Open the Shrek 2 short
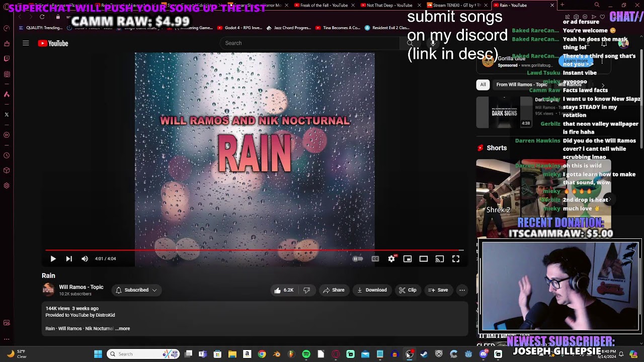Screen dimensions: 644x362 (498, 198)
